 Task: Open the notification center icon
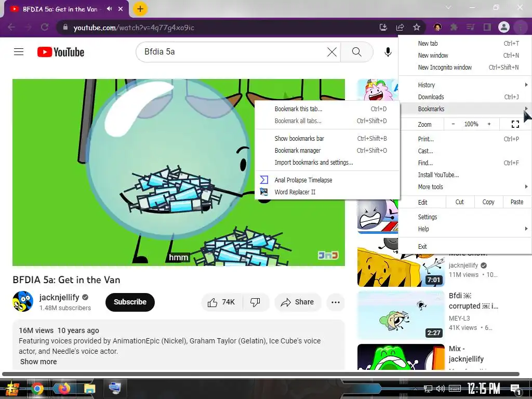[x=515, y=390]
